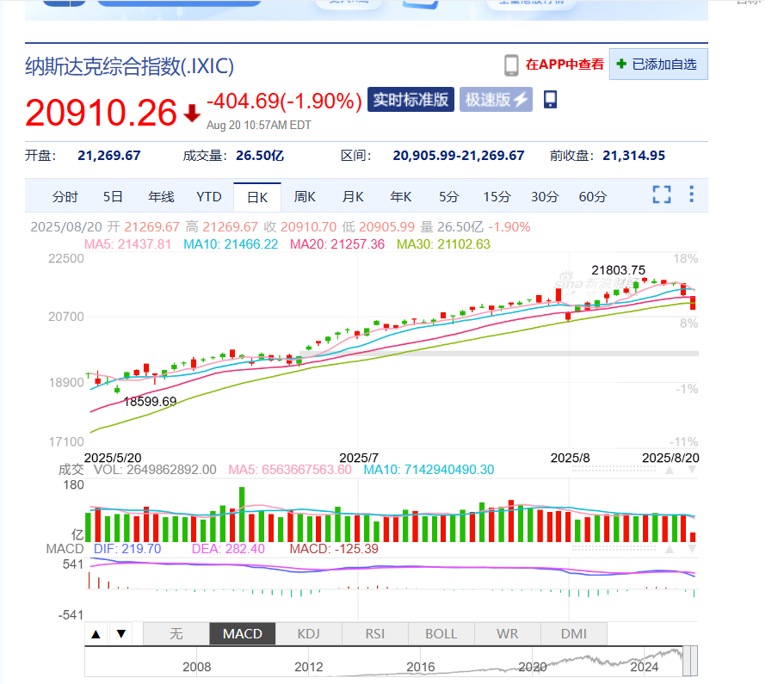784x684 pixels.
Task: Click the MACD panel's down arrow
Action: [x=692, y=549]
